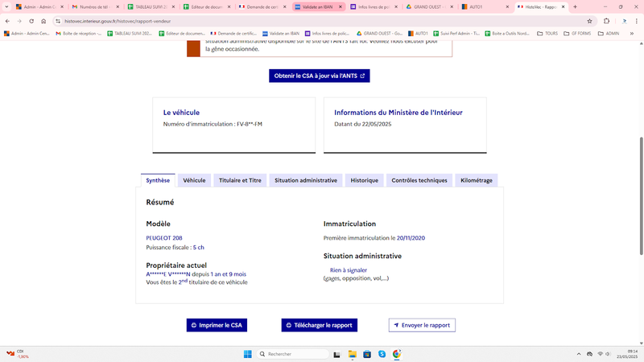Open the GRAND OUEST bookmark
The width and height of the screenshot is (644, 362).
tap(379, 34)
